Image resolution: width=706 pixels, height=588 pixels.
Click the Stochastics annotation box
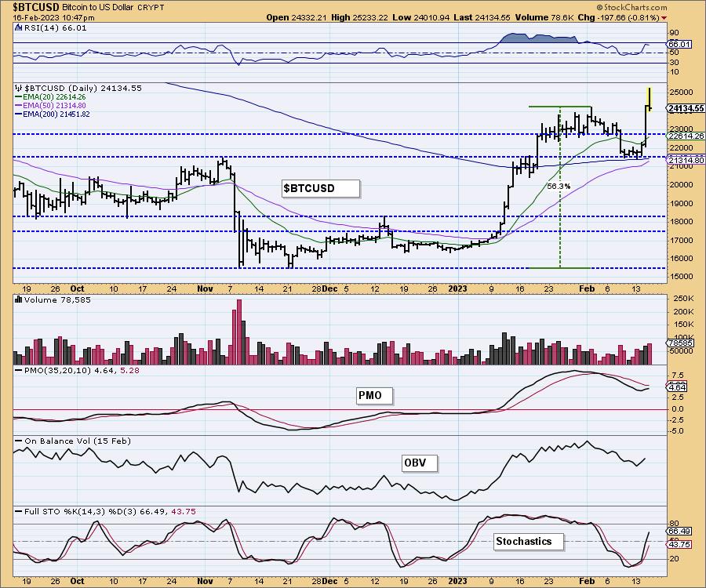tap(528, 541)
